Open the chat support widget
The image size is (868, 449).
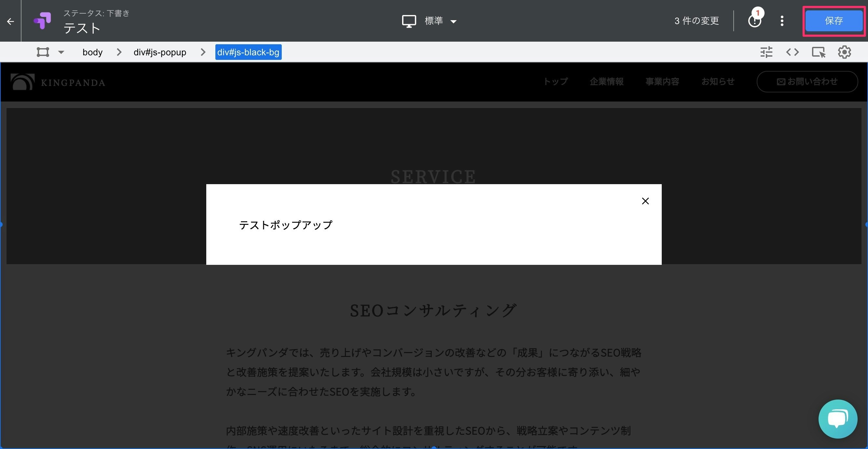pyautogui.click(x=838, y=419)
